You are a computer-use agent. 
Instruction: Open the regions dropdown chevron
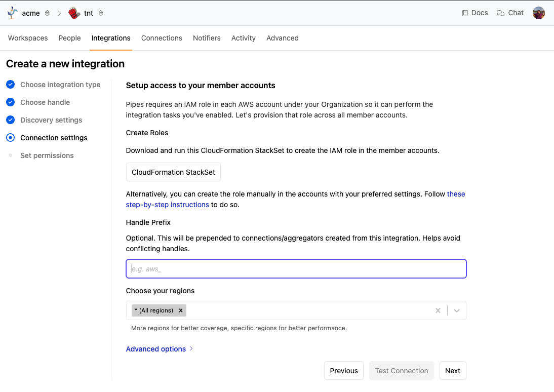[456, 310]
